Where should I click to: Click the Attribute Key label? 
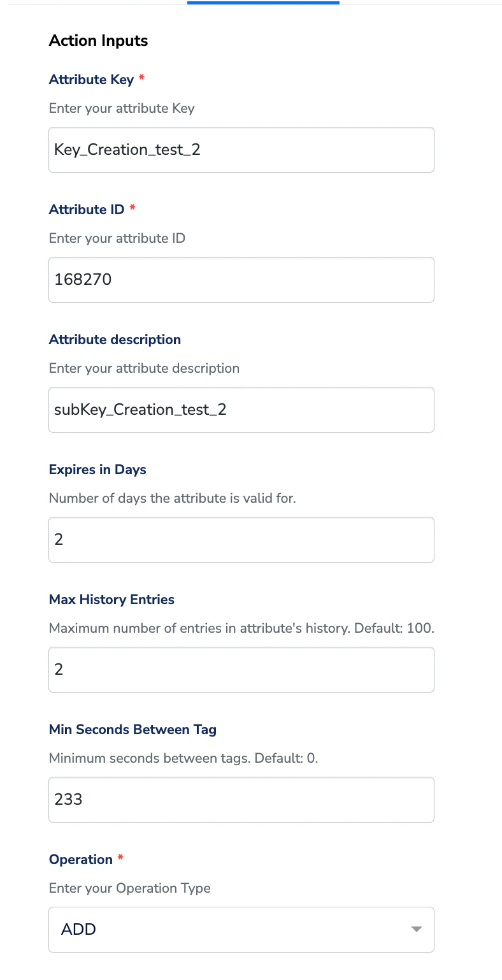click(91, 80)
